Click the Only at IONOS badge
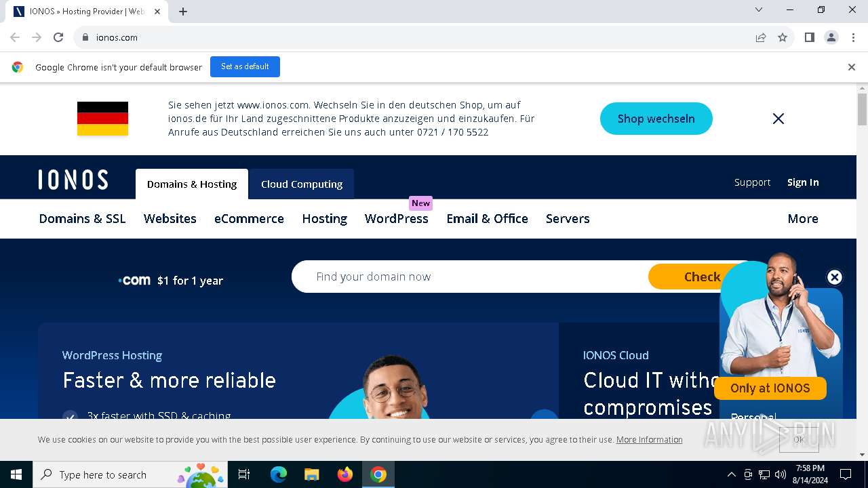868x488 pixels. tap(770, 388)
